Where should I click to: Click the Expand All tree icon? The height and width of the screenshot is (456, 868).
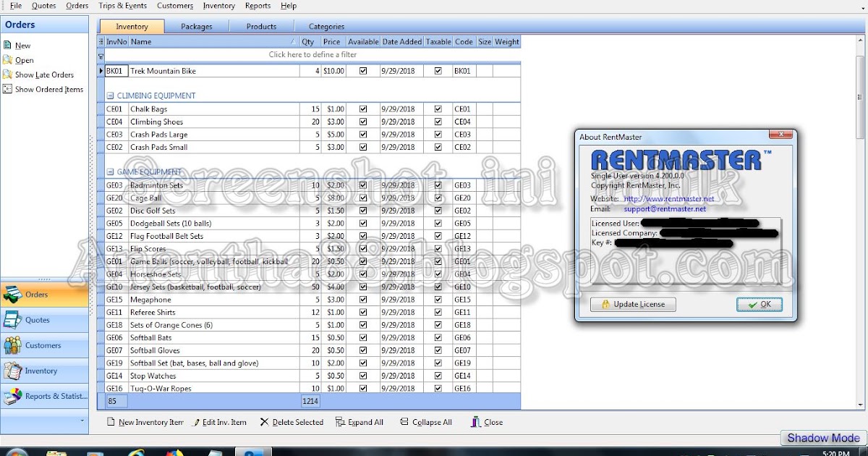(340, 422)
